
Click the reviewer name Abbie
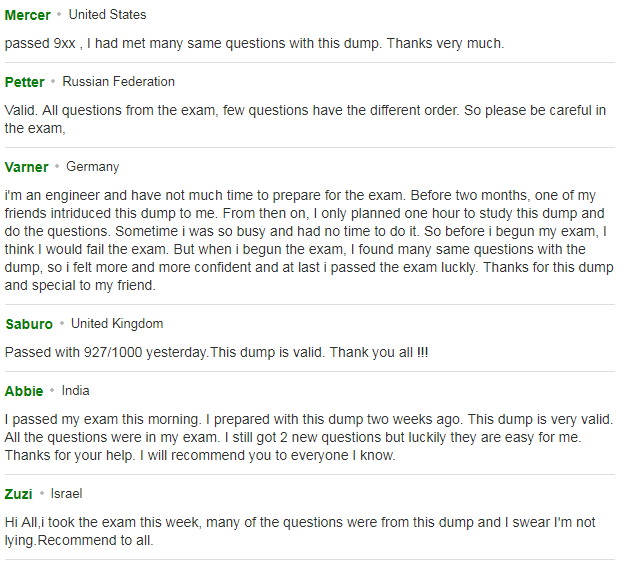point(24,391)
